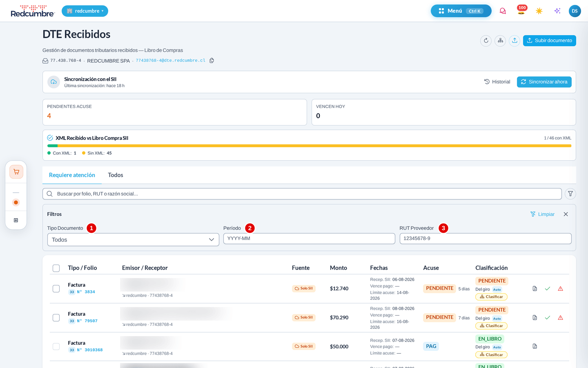This screenshot has width=588, height=368.
Task: Expand the Tipo Documento dropdown
Action: tap(133, 240)
